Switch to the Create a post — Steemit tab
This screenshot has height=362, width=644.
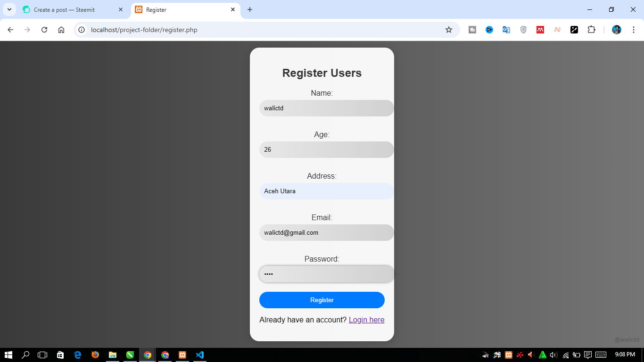coord(73,9)
